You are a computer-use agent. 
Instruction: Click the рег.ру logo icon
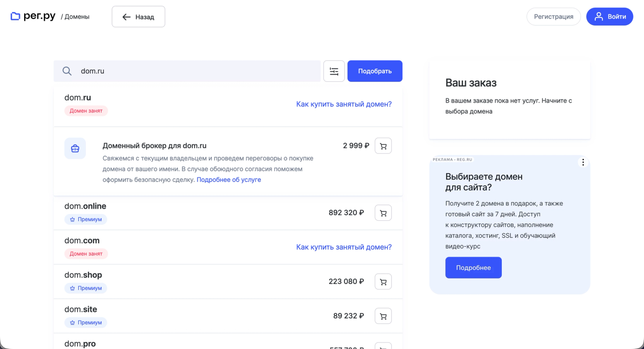click(15, 17)
